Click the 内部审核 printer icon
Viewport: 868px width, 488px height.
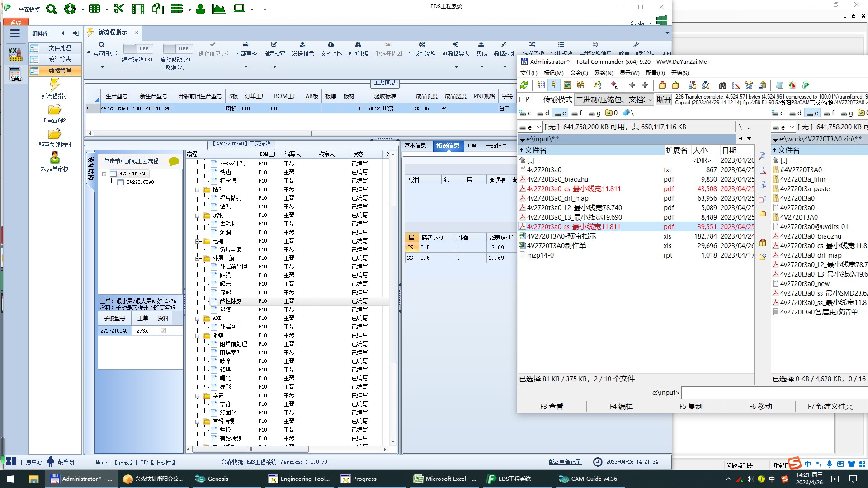[x=245, y=45]
